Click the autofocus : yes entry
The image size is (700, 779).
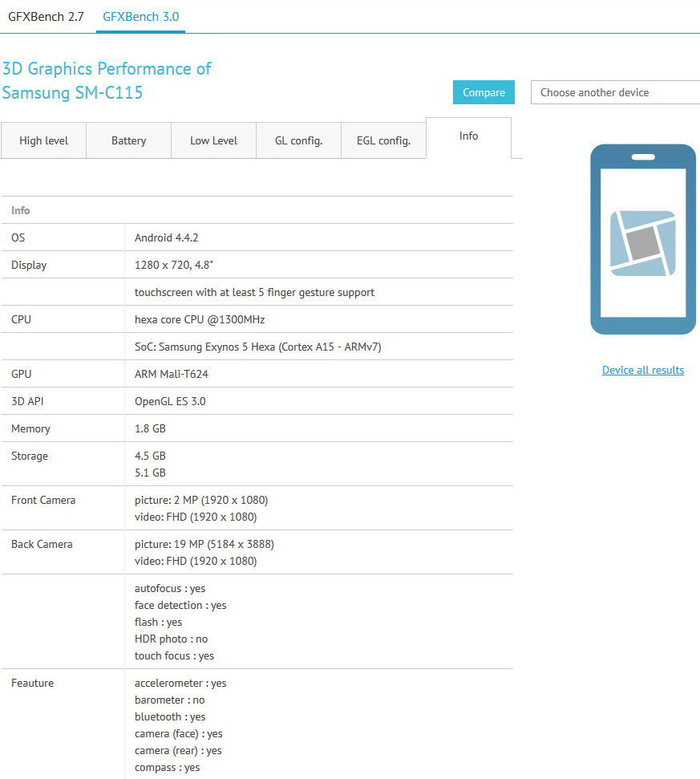170,589
